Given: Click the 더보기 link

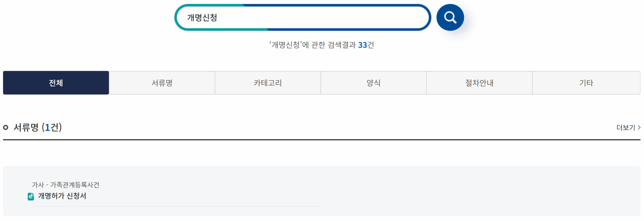Looking at the screenshot, I should coord(626,128).
